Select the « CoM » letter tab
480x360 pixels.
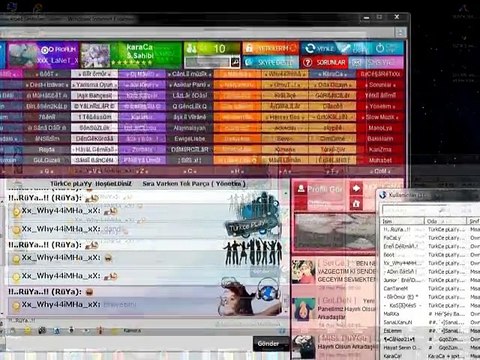point(380,171)
